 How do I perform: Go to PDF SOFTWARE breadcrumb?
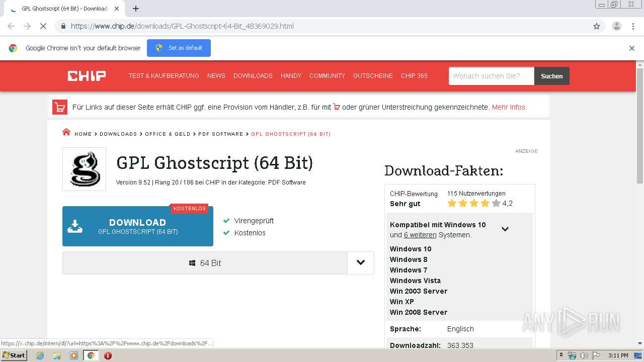pos(220,134)
